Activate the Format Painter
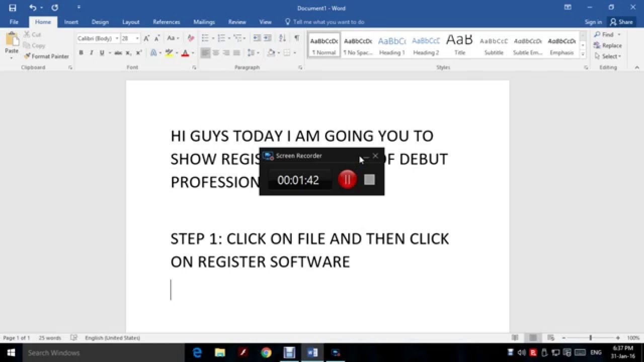The height and width of the screenshot is (362, 644). pos(46,56)
